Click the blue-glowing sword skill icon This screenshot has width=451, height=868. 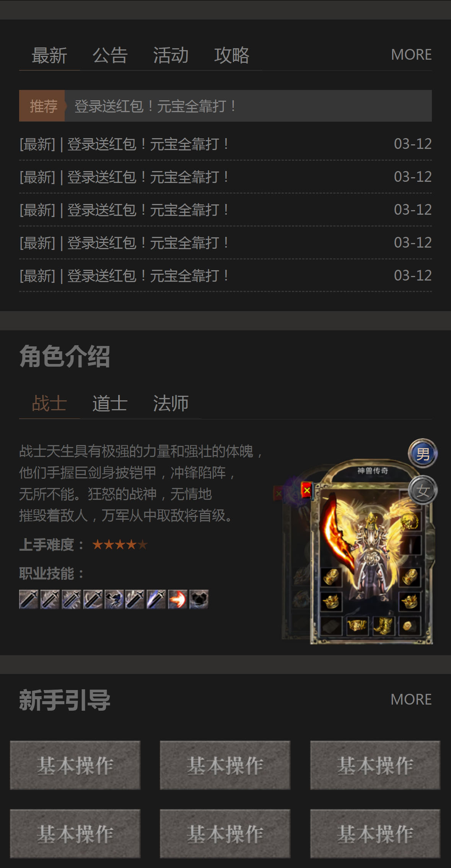coord(156,599)
